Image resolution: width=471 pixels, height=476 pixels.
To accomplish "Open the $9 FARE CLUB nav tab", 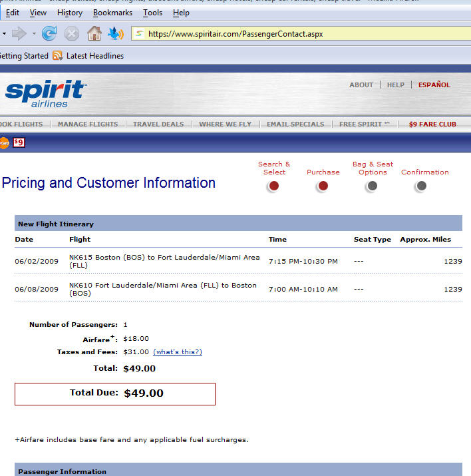I will [x=432, y=124].
